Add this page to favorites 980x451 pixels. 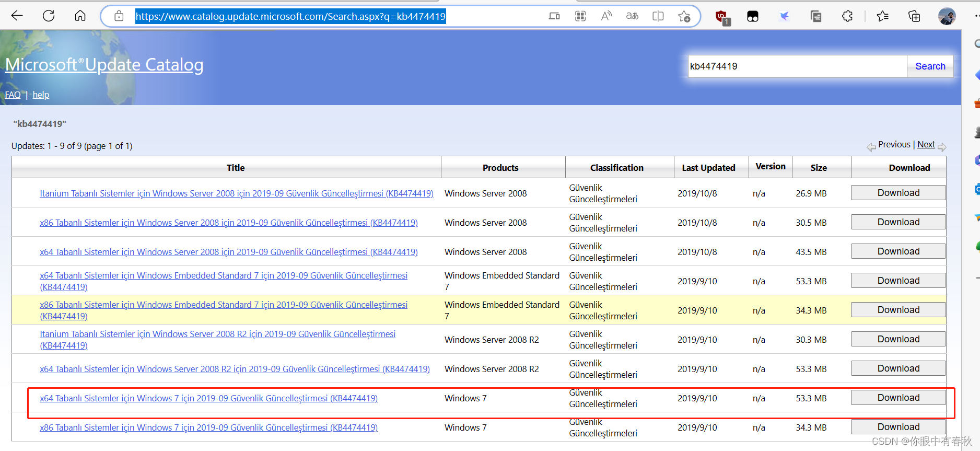tap(684, 16)
